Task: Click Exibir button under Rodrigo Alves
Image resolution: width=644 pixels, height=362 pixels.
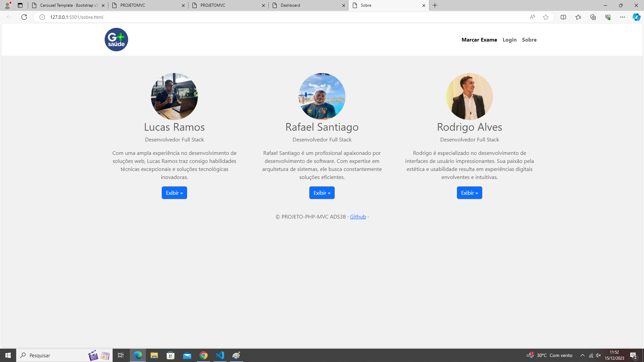Action: click(x=469, y=193)
